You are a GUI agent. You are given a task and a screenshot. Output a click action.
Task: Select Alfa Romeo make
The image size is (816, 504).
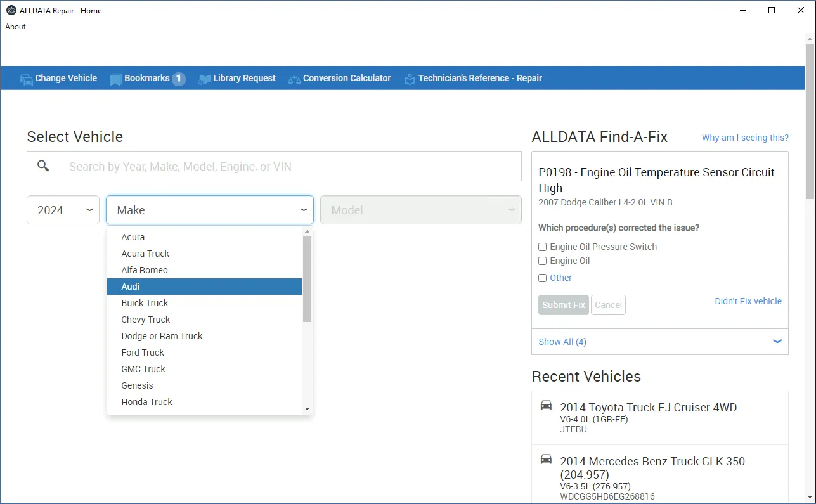[x=204, y=270]
